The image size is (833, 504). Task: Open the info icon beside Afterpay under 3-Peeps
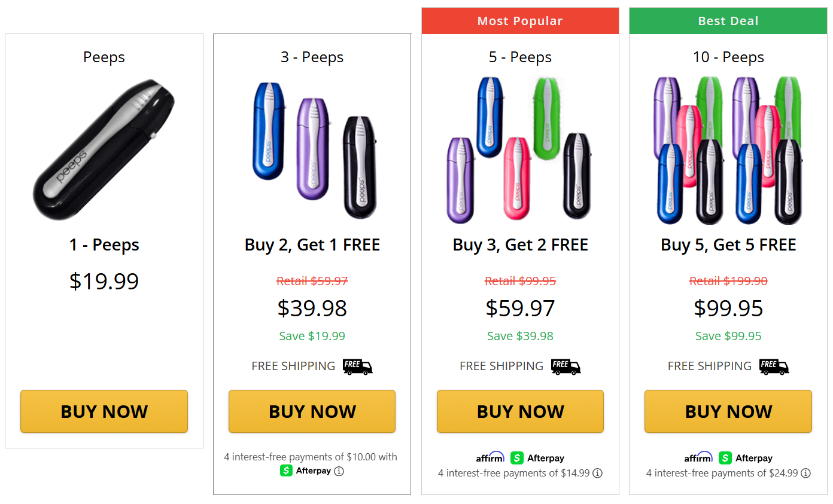[x=339, y=471]
